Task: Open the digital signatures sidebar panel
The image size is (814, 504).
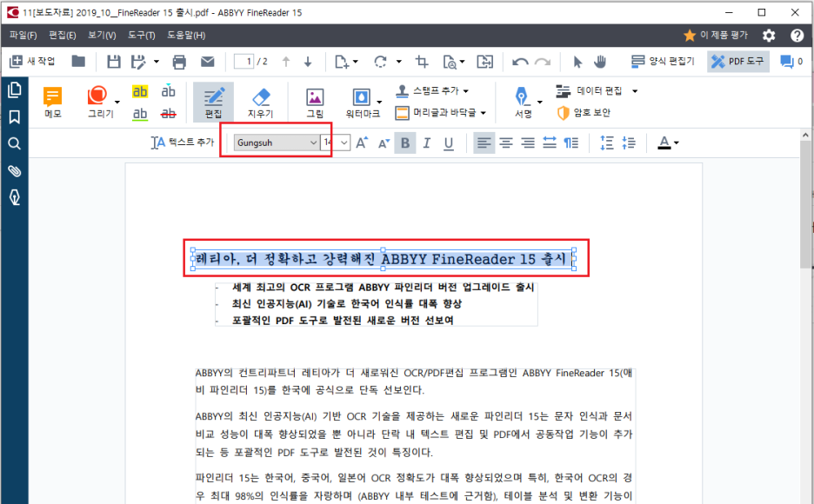Action: click(x=15, y=197)
